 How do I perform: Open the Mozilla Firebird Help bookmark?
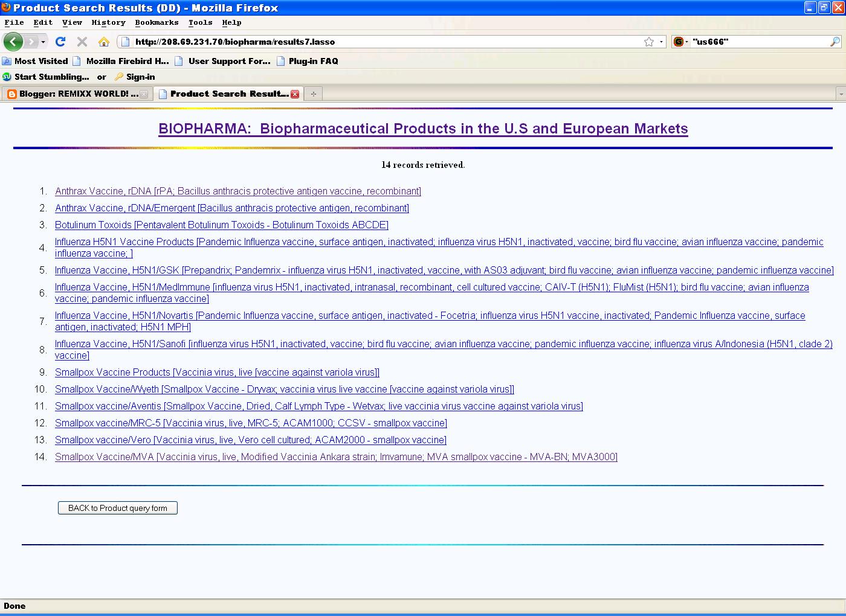121,61
